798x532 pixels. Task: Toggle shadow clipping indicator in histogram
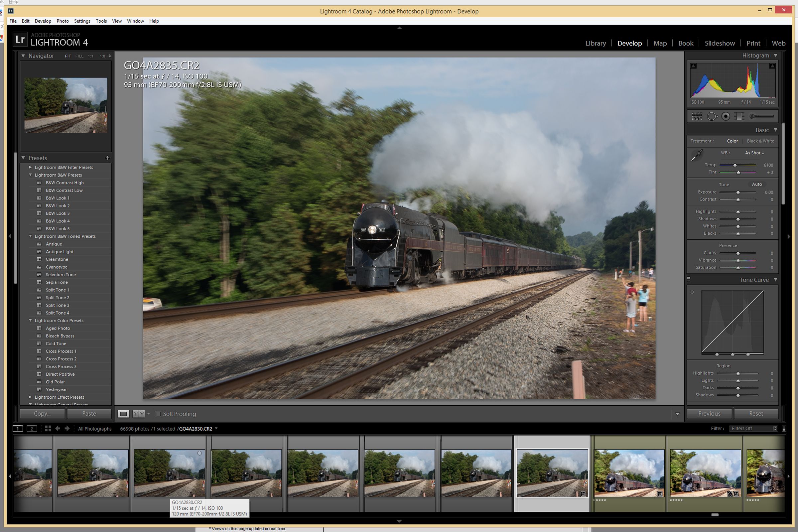(x=694, y=66)
